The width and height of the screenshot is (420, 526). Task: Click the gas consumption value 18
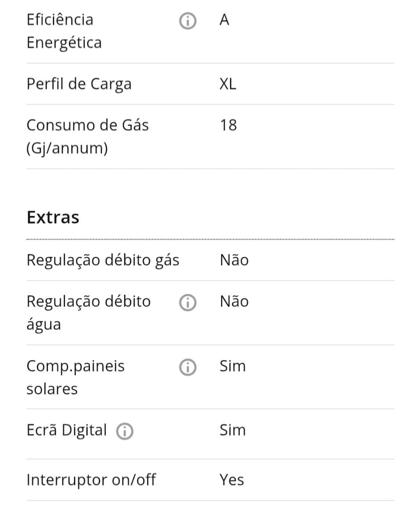(228, 125)
